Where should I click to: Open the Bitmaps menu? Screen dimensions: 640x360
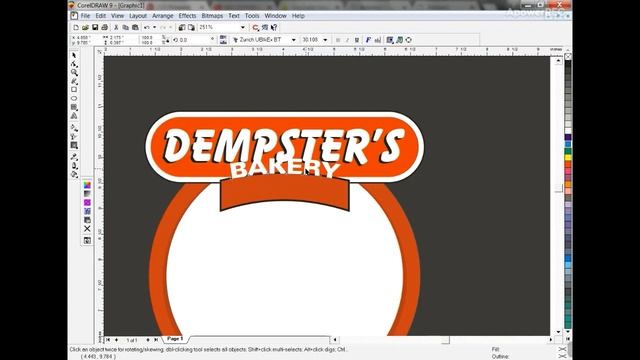212,16
